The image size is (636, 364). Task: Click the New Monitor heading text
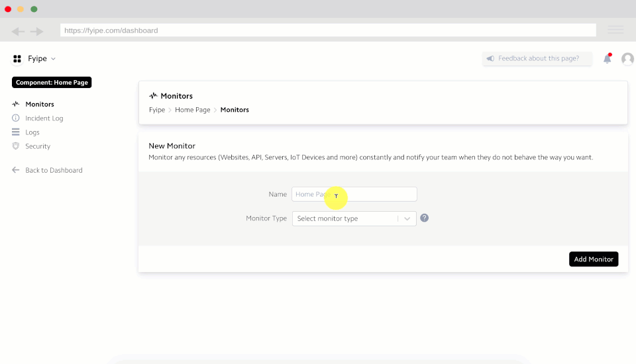pyautogui.click(x=172, y=146)
